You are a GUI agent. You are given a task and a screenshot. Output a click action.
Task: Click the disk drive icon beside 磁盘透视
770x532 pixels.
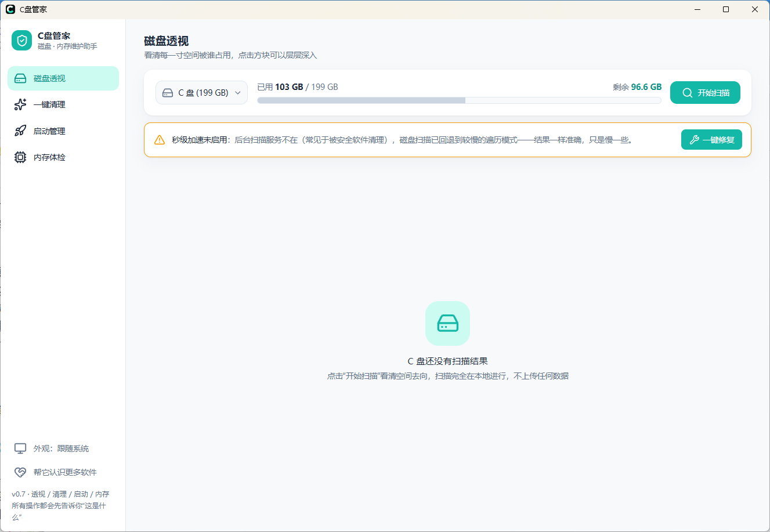pyautogui.click(x=20, y=78)
